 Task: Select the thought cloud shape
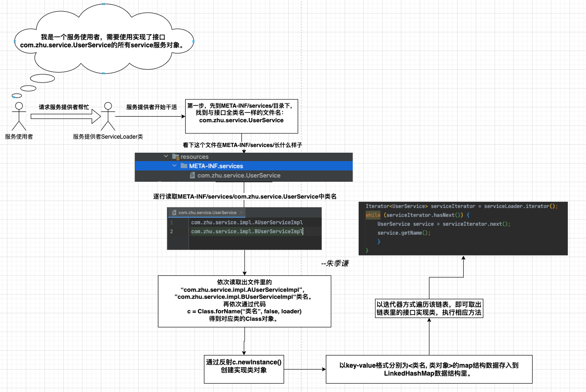pyautogui.click(x=104, y=40)
